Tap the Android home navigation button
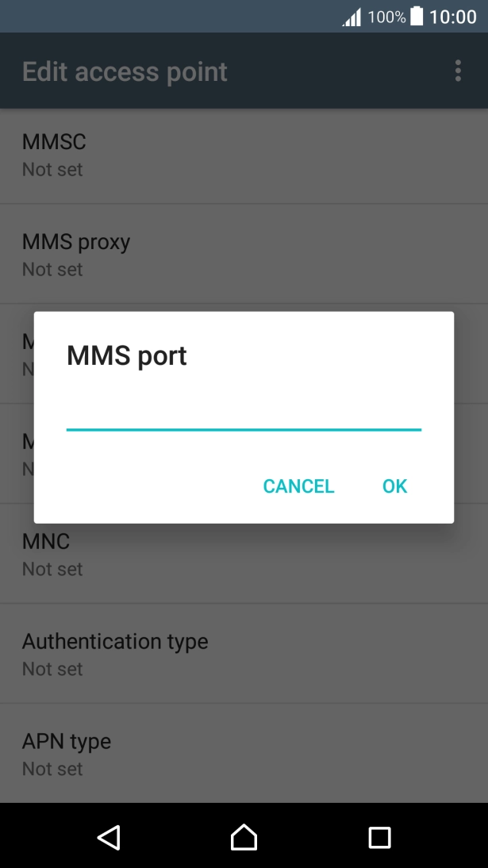Screen dimensions: 488x868 tap(244, 837)
